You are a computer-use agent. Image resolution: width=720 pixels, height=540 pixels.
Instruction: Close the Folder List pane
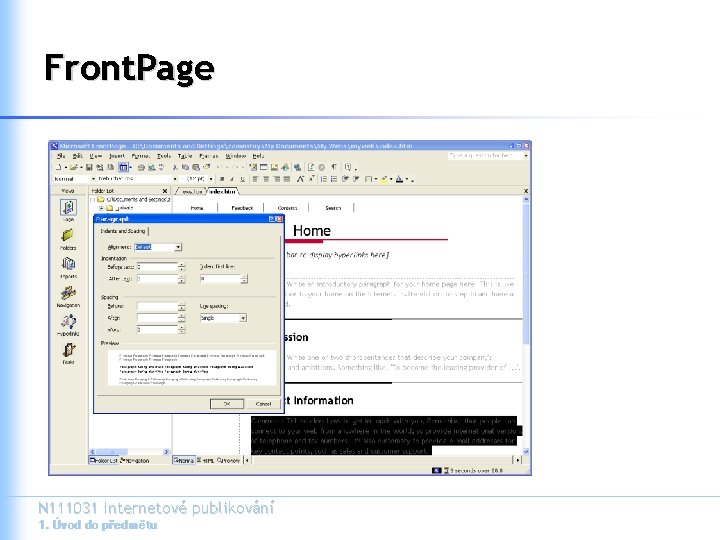click(x=165, y=191)
